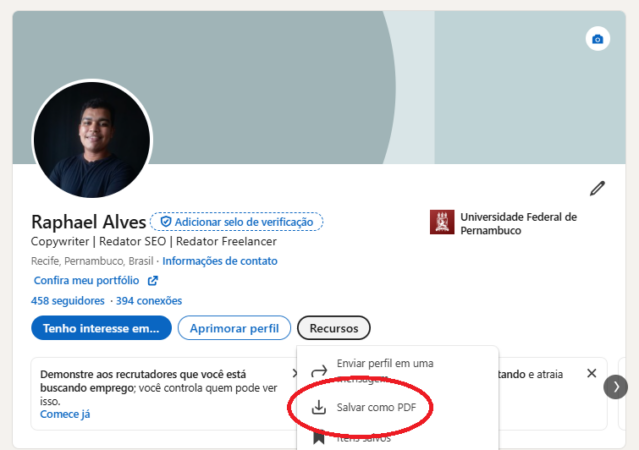Click external link icon beside portfólio
639x450 pixels.
[x=153, y=280]
